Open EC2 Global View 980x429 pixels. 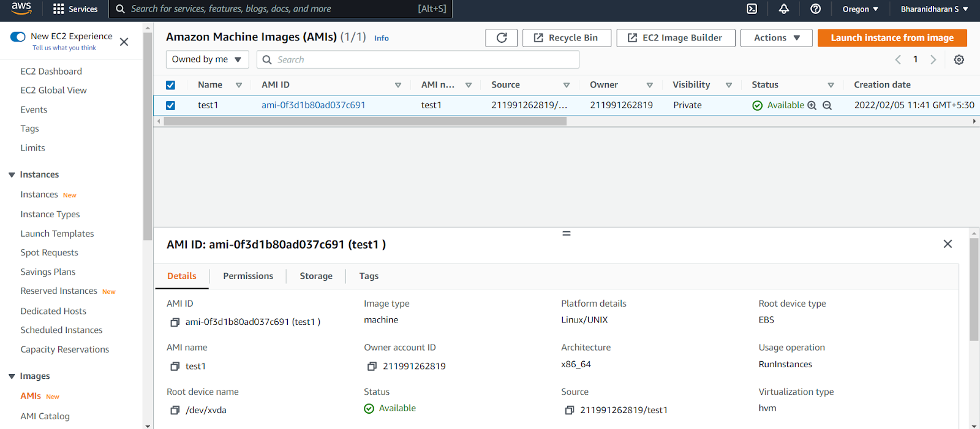(53, 91)
